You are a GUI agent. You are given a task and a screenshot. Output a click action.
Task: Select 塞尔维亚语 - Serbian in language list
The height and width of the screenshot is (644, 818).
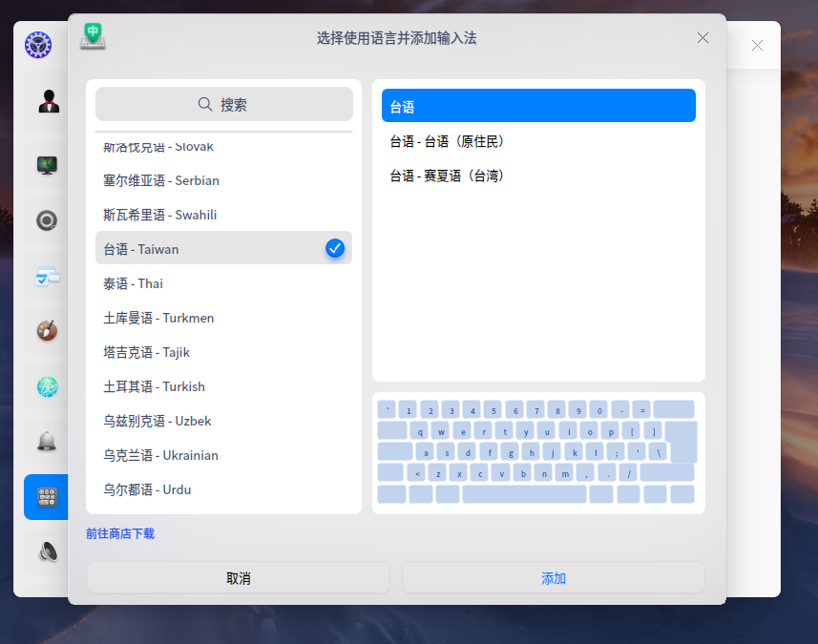tap(223, 180)
